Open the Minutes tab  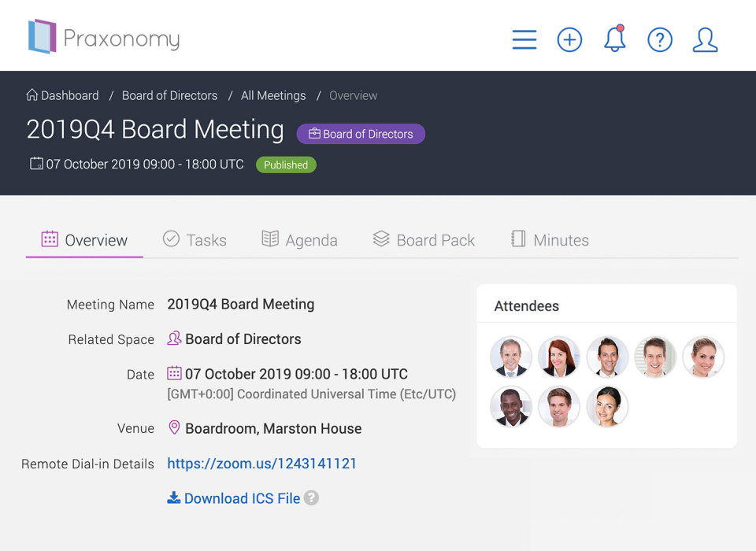point(550,239)
